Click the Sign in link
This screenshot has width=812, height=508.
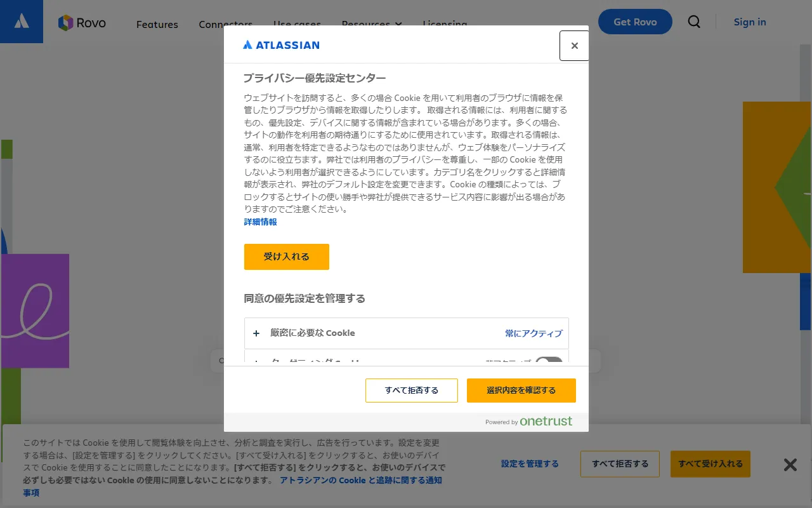750,22
